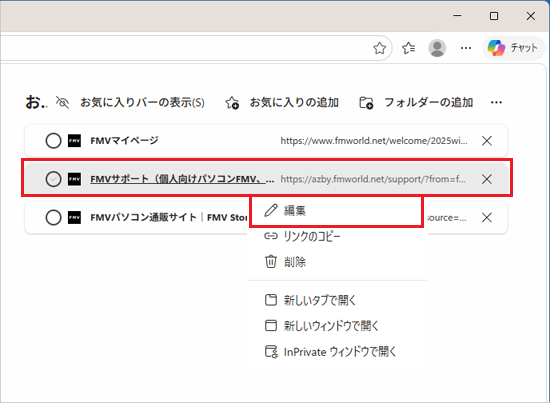Screen dimensions: 550x403
Task: Remove FMVサポート with its X button
Action: point(487,179)
